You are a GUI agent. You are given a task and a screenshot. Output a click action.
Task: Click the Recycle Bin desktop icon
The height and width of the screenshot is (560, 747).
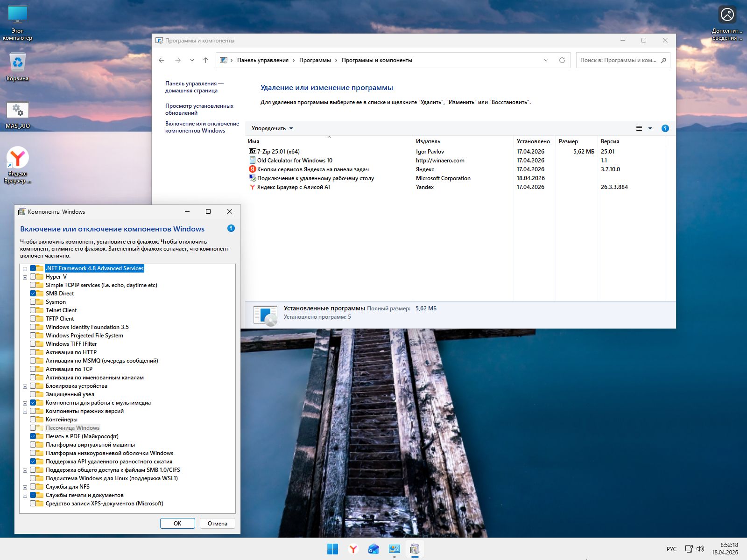tap(18, 63)
